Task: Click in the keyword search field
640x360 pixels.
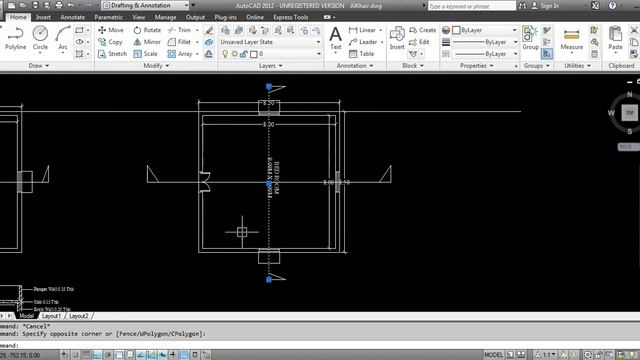Action: (472, 6)
